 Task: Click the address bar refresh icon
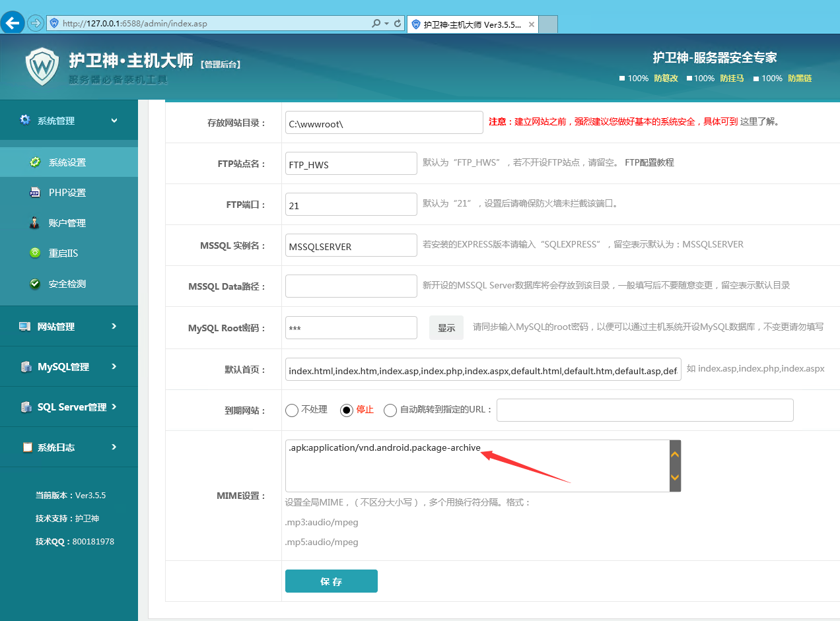point(398,23)
